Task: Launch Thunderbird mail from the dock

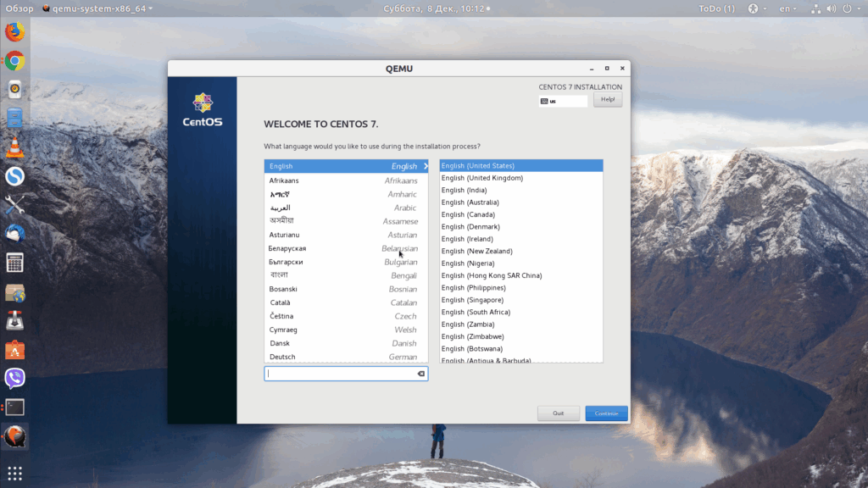Action: [x=15, y=234]
